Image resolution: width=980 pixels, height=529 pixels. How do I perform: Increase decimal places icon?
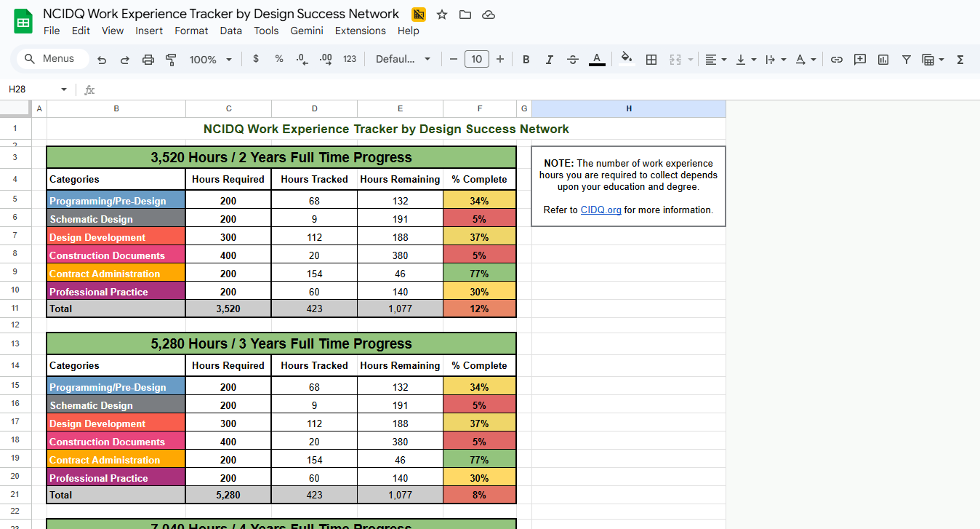[x=326, y=59]
